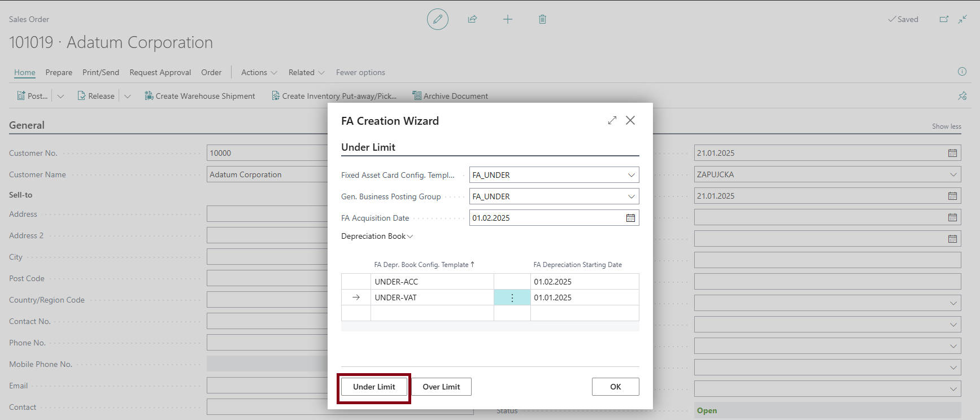Click the Release action
Screen dimensions: 980x420
(x=96, y=96)
